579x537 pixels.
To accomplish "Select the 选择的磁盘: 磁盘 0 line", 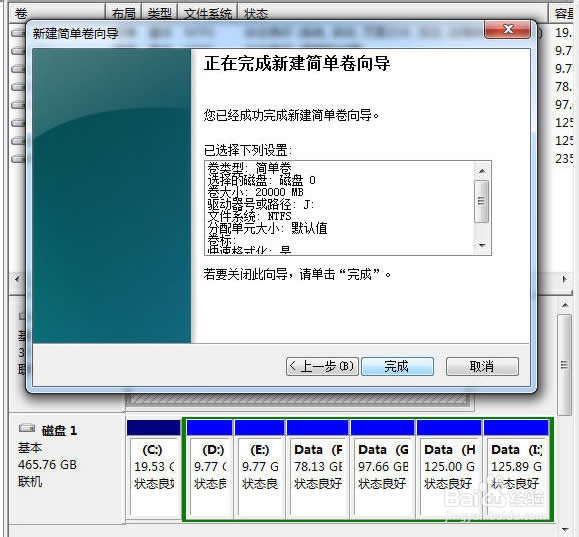I will 261,181.
